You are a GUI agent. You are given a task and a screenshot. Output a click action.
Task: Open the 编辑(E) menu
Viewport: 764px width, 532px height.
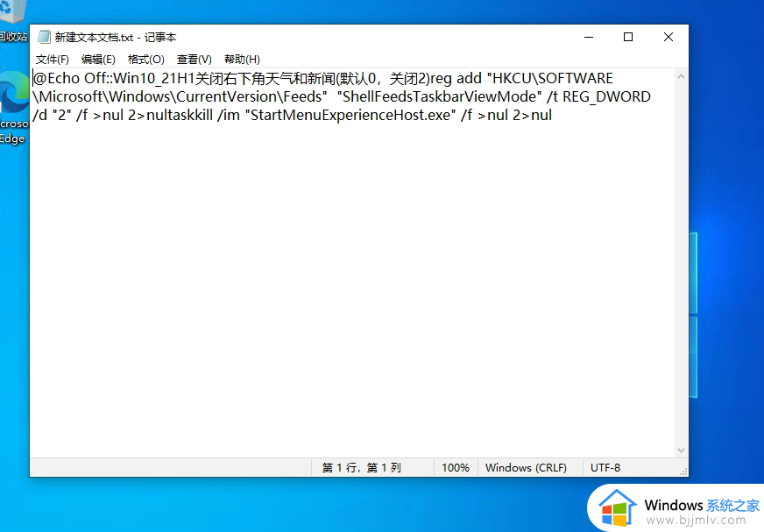98,60
